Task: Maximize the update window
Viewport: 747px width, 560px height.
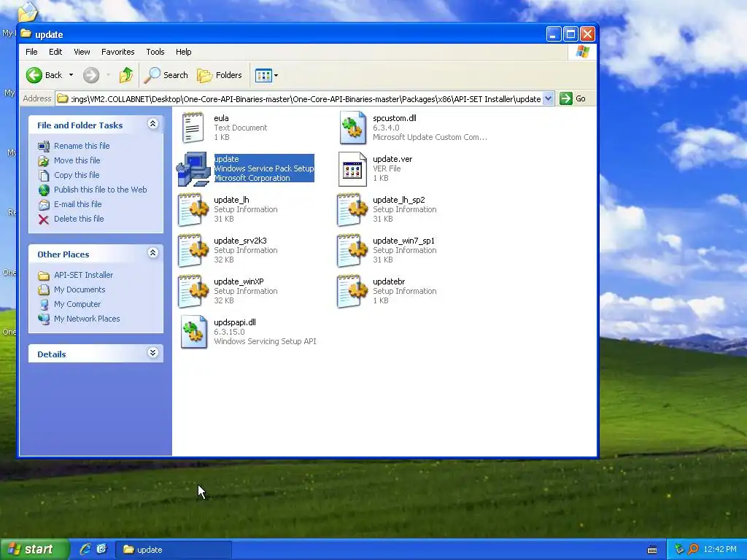Action: [x=570, y=34]
